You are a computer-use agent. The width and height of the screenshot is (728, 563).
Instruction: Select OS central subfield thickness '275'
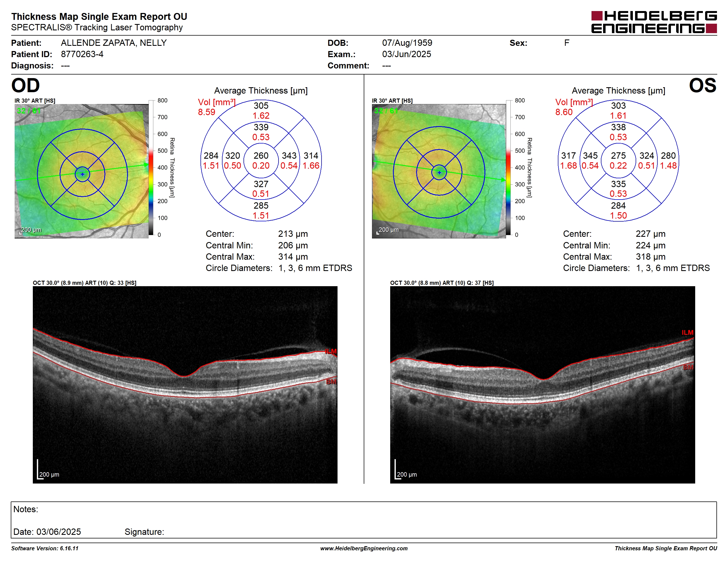click(x=618, y=156)
